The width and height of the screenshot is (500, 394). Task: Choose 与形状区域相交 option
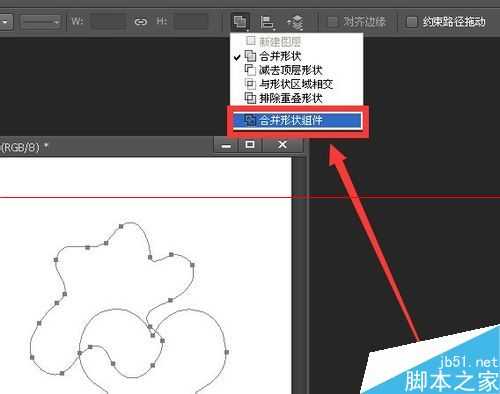pyautogui.click(x=297, y=84)
